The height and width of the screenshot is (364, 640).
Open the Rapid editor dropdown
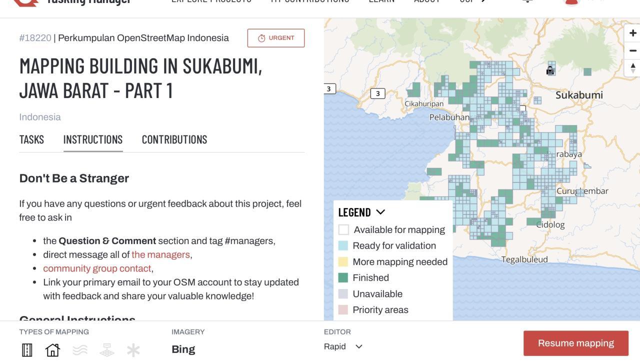click(x=343, y=346)
